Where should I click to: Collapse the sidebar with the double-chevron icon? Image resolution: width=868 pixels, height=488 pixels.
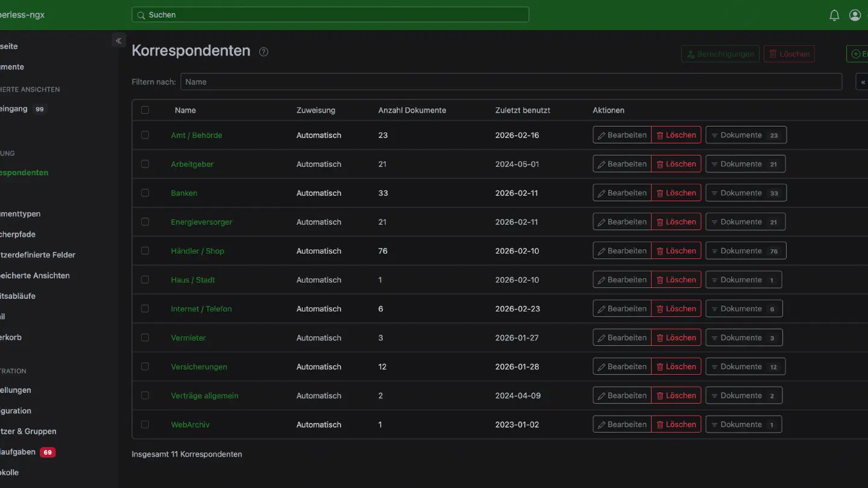pos(119,40)
